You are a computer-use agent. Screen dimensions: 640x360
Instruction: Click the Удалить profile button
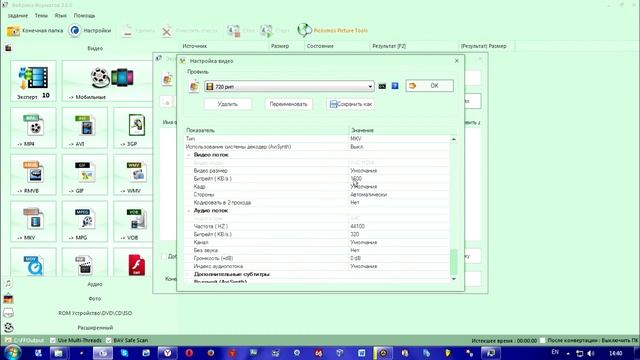(x=228, y=104)
